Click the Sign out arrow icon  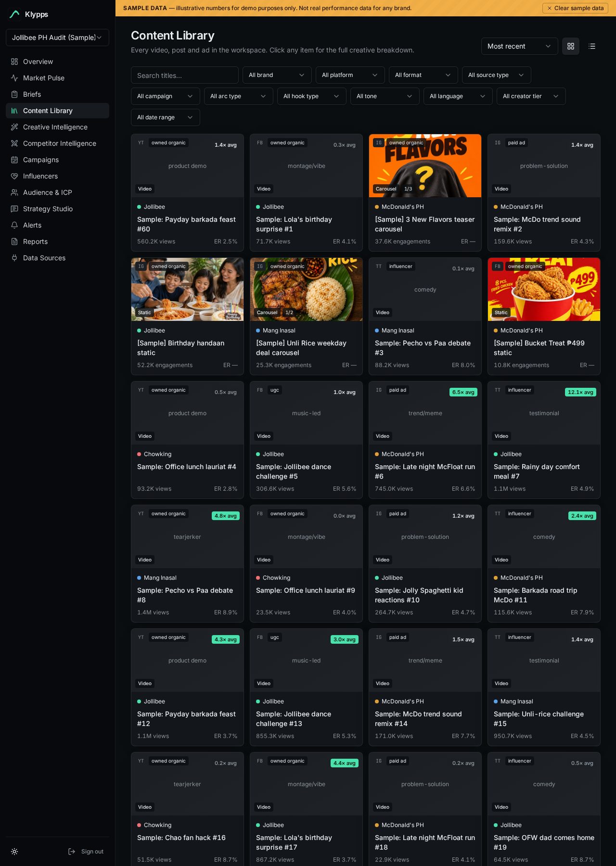(72, 852)
